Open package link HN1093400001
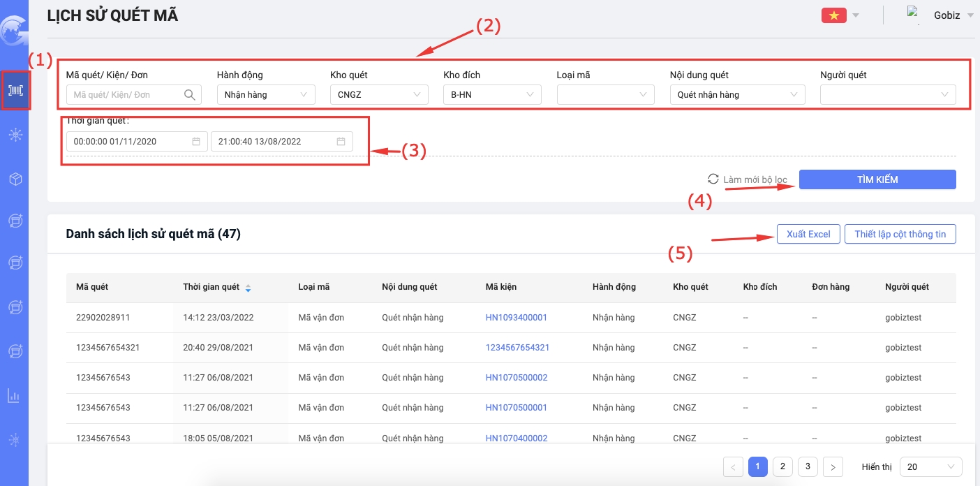The width and height of the screenshot is (980, 486). pyautogui.click(x=516, y=318)
